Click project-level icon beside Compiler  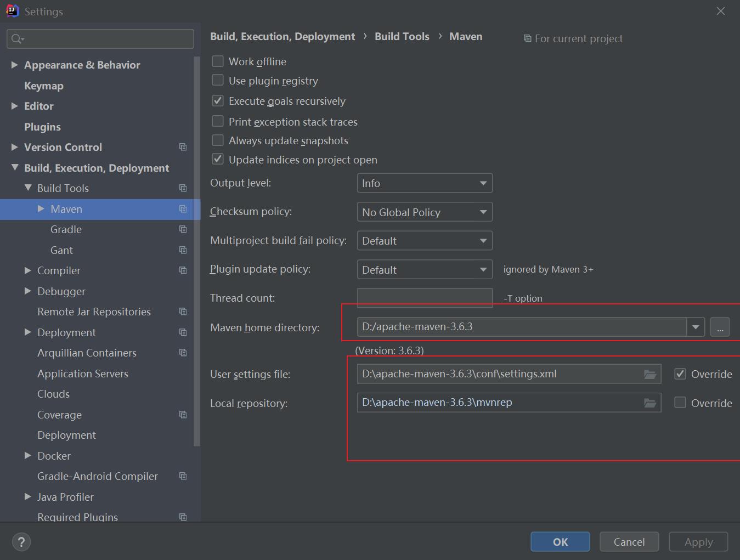[x=183, y=270]
